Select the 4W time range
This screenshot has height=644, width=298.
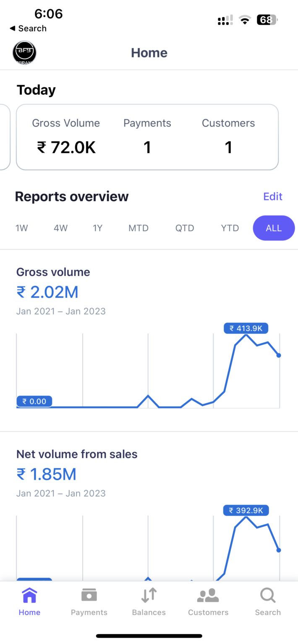click(60, 228)
